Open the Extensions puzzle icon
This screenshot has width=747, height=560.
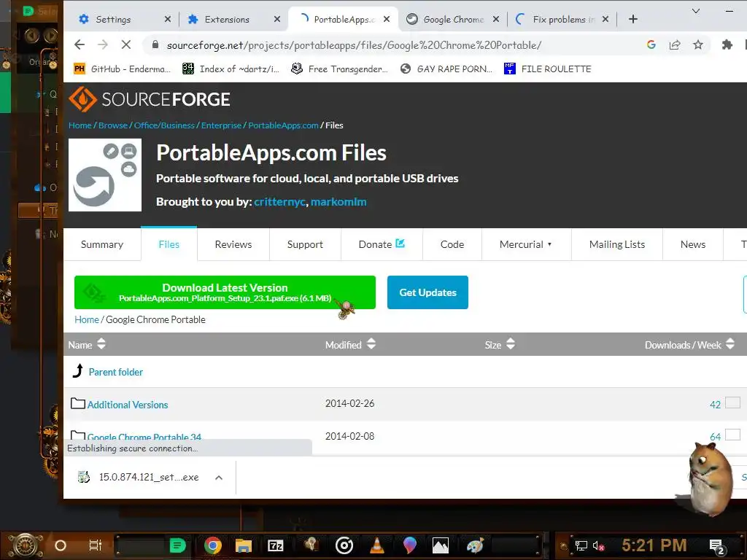click(x=727, y=44)
